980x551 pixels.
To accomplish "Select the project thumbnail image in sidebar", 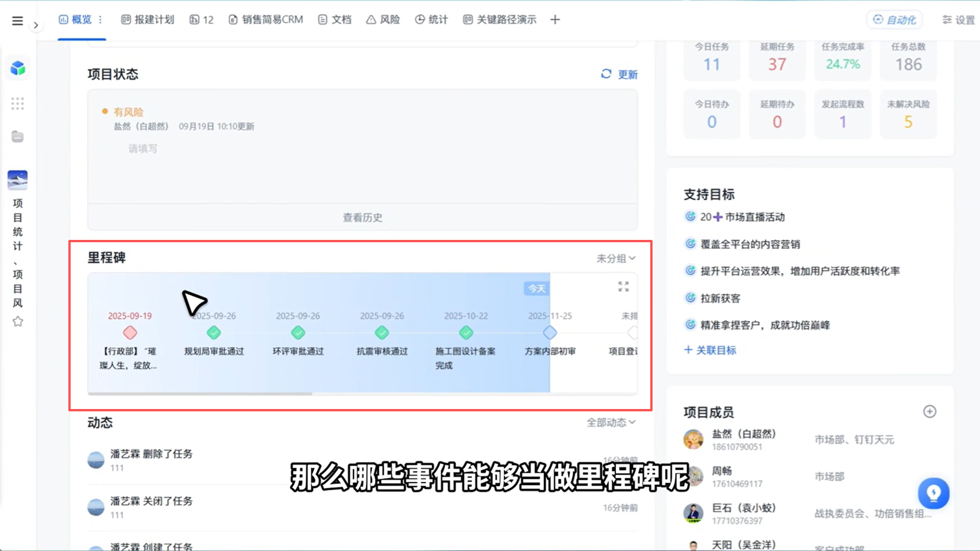I will [x=18, y=180].
